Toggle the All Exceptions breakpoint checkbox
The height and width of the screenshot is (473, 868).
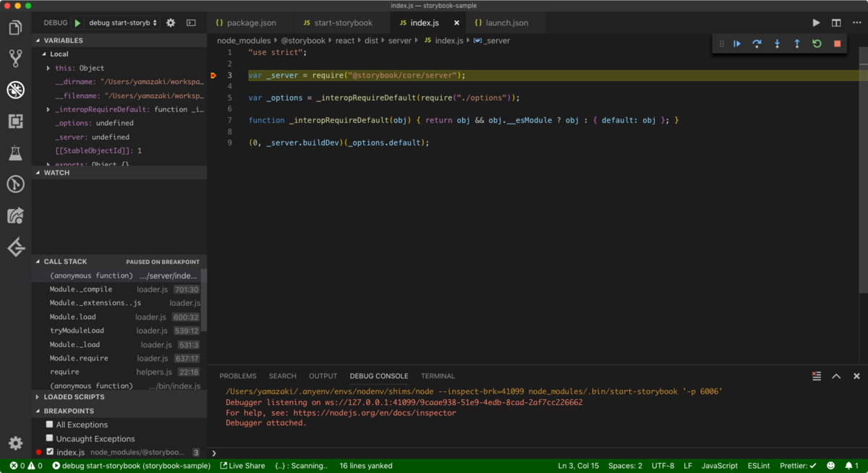point(49,425)
